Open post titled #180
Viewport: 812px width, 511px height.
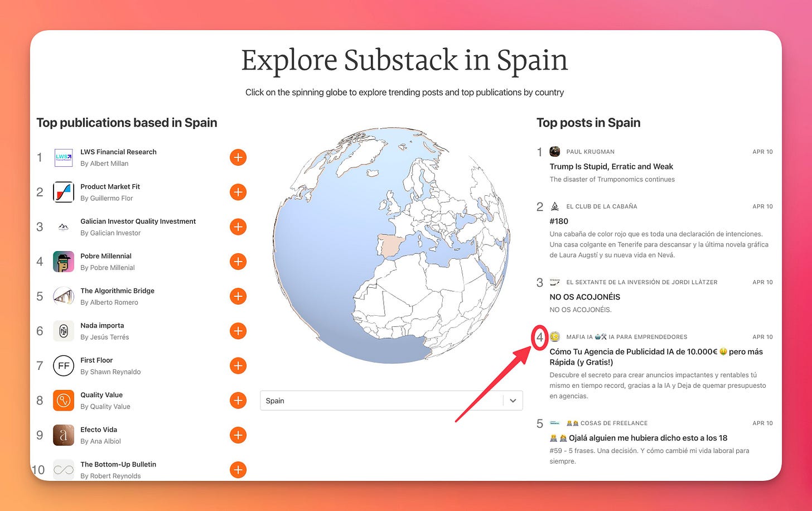559,221
